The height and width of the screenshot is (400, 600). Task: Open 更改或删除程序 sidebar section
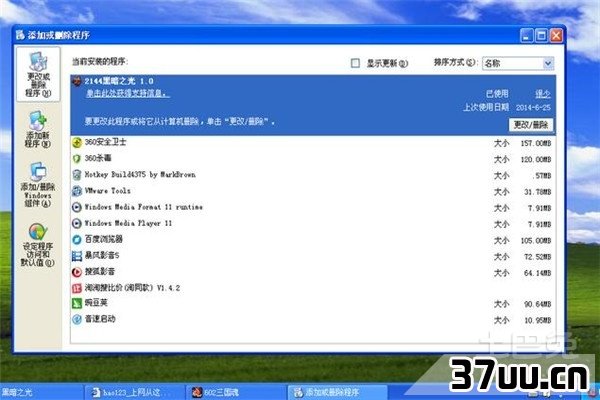pyautogui.click(x=38, y=74)
